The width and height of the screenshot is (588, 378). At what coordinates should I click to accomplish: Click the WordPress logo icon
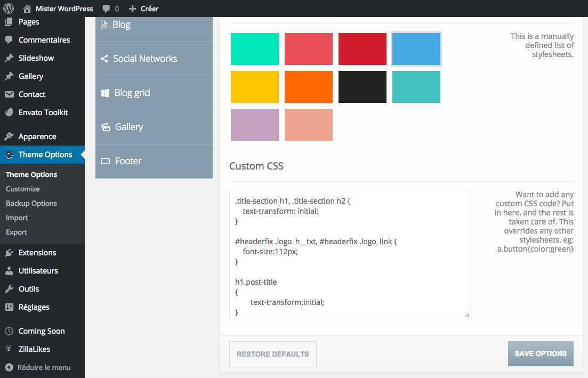pyautogui.click(x=9, y=9)
